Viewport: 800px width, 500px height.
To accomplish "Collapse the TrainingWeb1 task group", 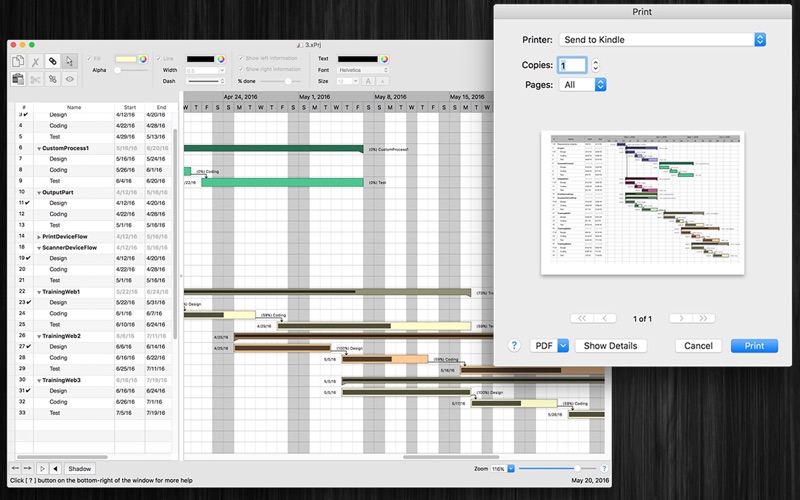I will pyautogui.click(x=39, y=292).
